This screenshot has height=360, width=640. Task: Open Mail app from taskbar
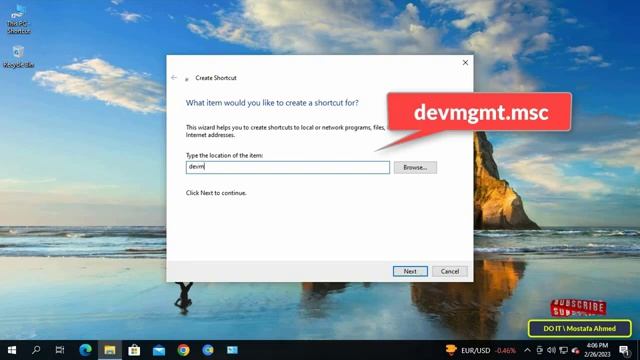pyautogui.click(x=159, y=350)
